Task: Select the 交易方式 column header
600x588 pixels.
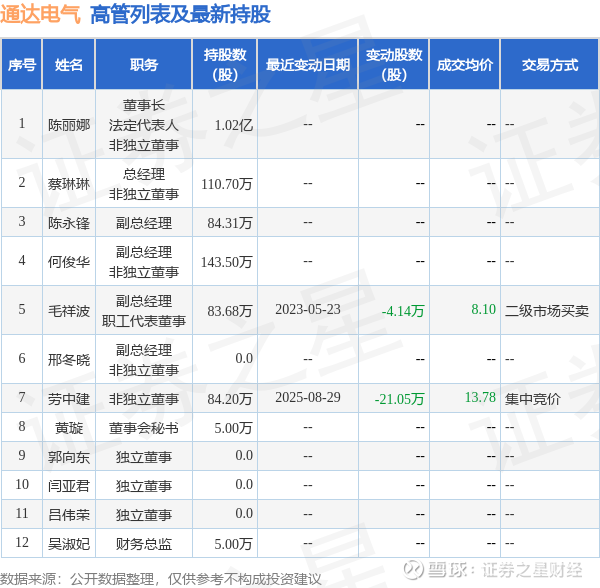Action: tap(550, 65)
